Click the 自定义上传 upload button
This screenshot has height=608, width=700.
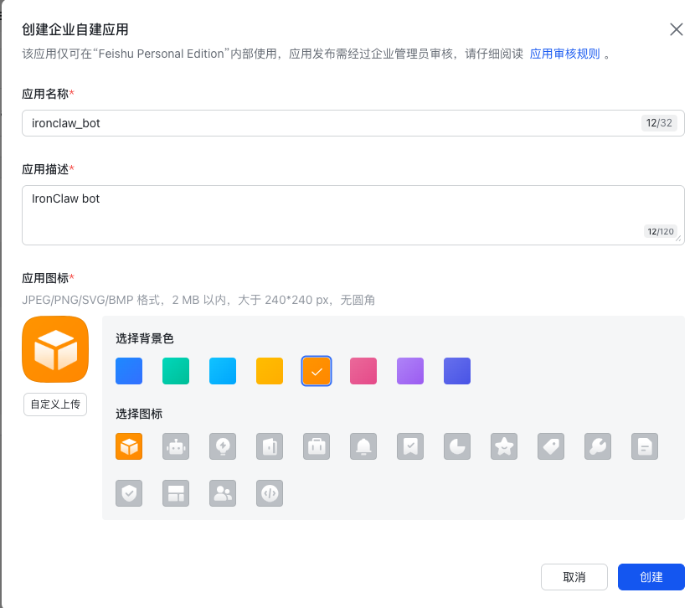[x=55, y=404]
